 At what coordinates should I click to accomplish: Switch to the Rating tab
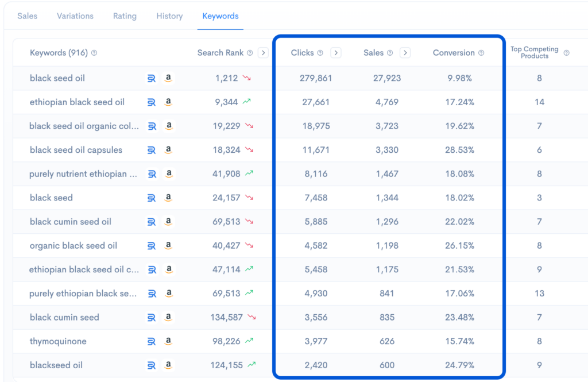[125, 16]
